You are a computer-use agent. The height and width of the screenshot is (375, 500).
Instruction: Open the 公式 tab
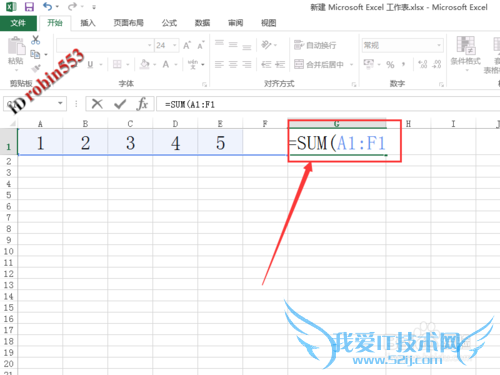169,23
